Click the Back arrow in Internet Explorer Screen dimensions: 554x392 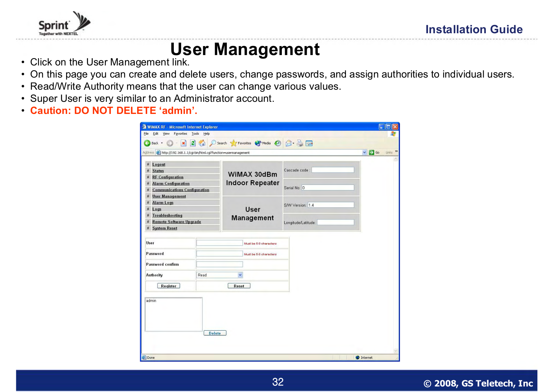(x=147, y=143)
